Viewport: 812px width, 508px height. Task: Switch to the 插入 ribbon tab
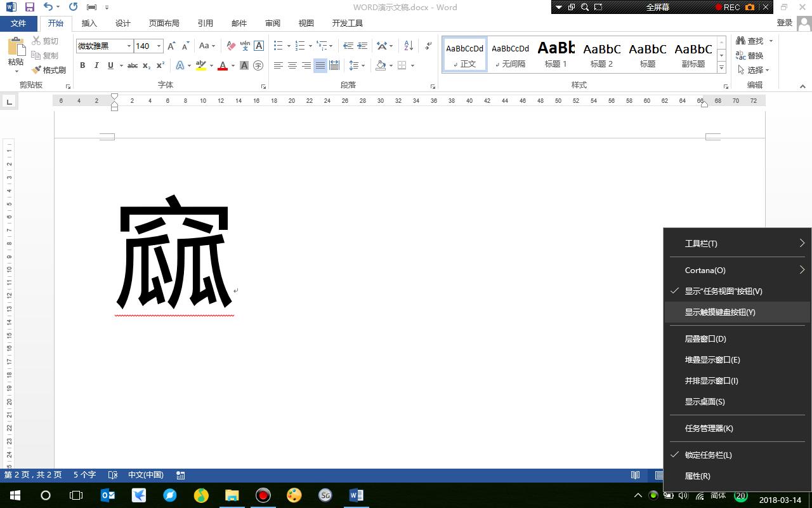[x=88, y=23]
